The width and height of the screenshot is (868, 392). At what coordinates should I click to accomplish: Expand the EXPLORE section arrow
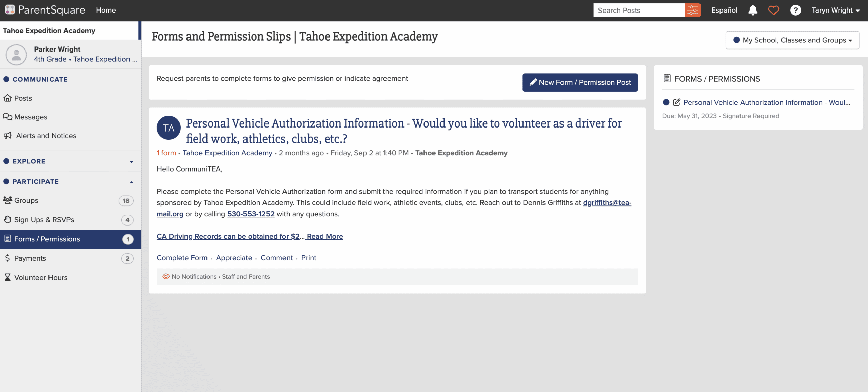[x=131, y=162]
